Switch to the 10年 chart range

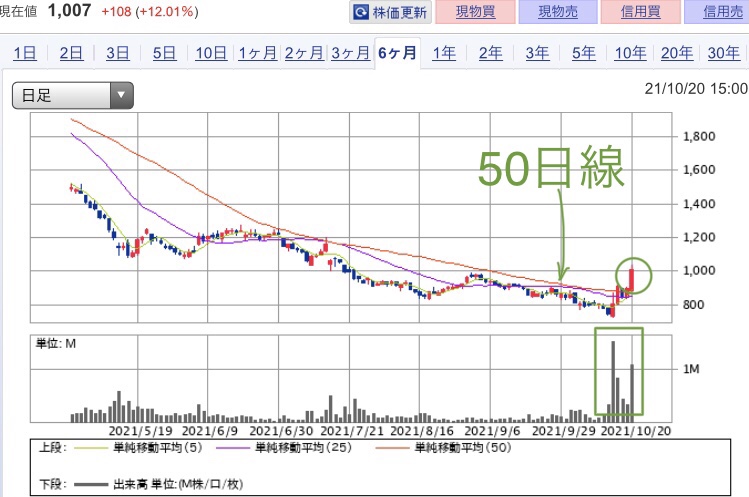(x=630, y=53)
